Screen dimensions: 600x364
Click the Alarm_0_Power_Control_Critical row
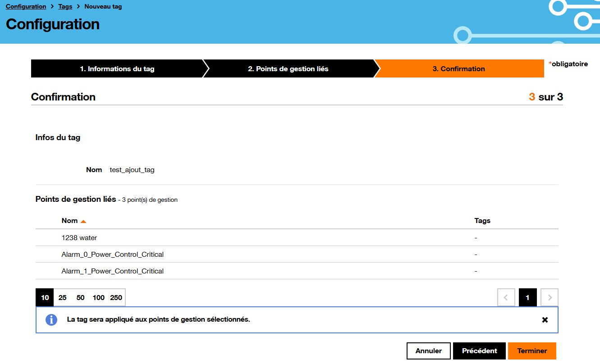112,254
